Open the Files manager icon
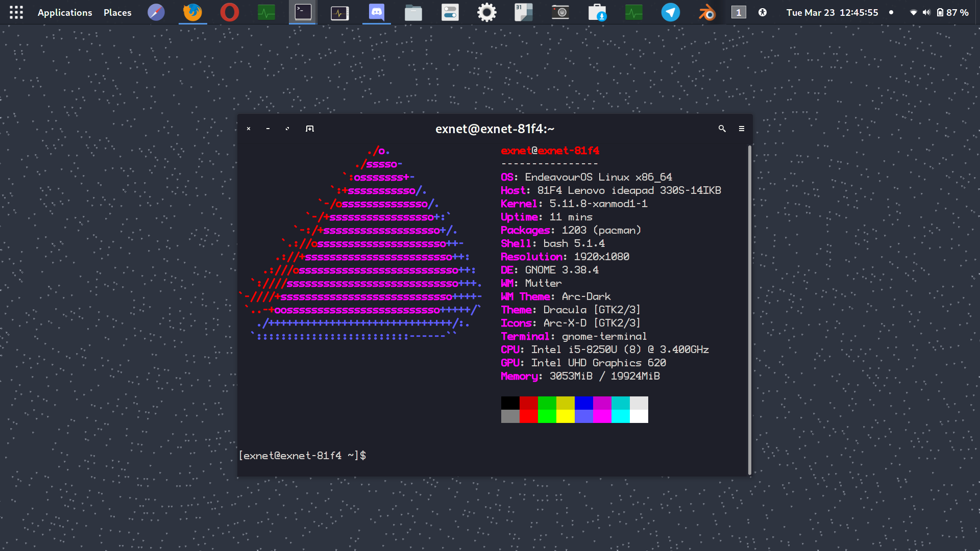980x551 pixels. click(x=413, y=12)
